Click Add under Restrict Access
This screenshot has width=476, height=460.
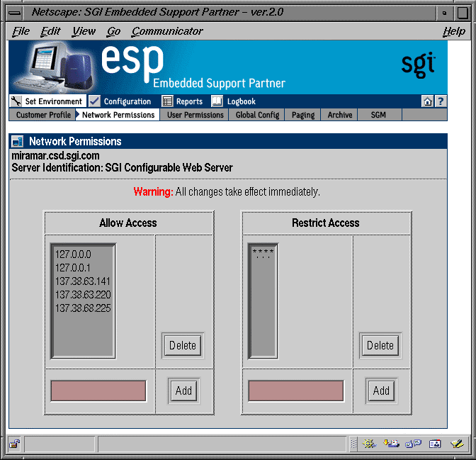point(381,391)
